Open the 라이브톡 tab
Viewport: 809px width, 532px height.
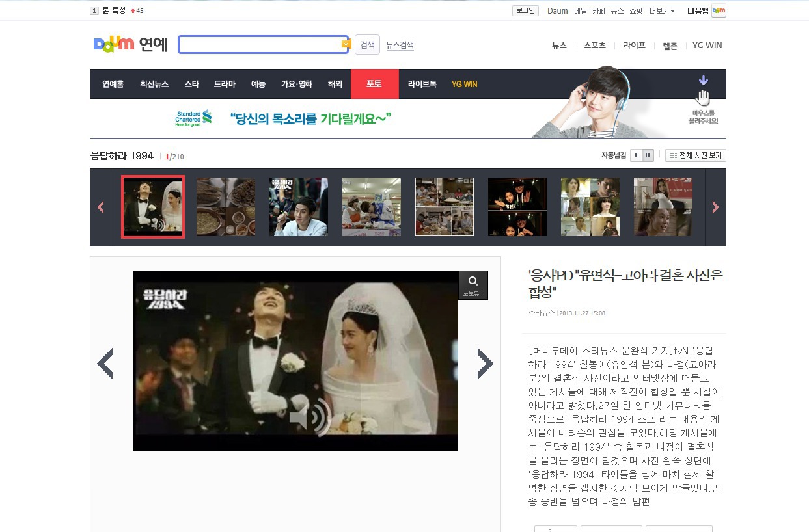[x=422, y=84]
